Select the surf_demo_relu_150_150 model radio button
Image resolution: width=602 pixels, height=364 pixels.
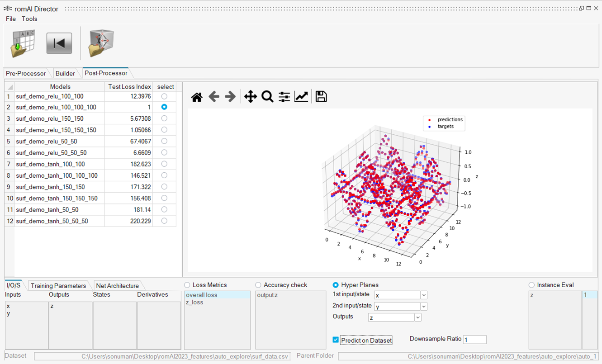click(164, 118)
